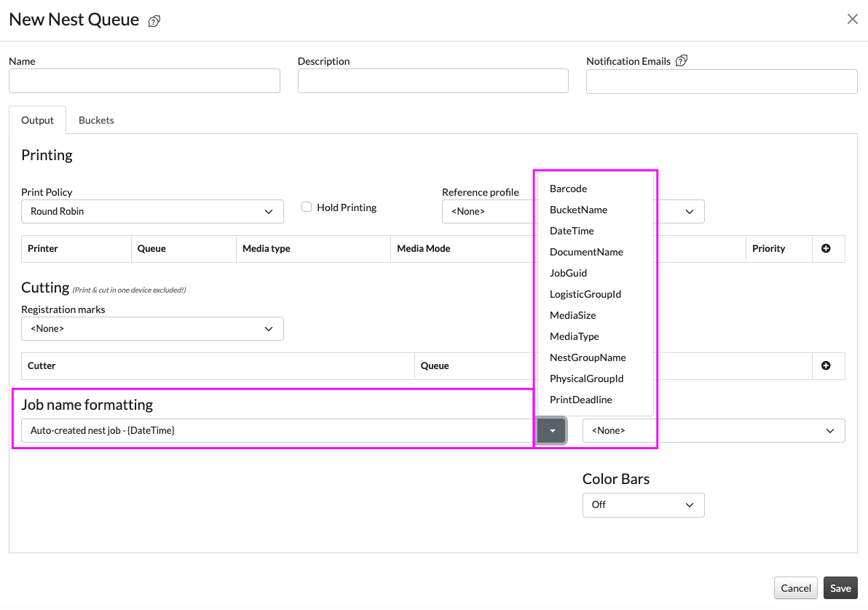Pick PrintDeadline from the variable menu
Screen dimensions: 868x610
(x=580, y=400)
